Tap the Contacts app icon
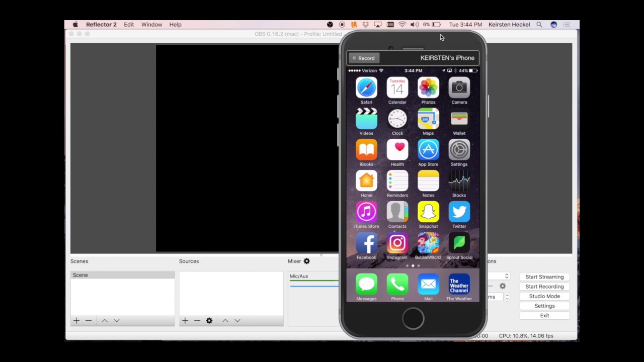 397,212
